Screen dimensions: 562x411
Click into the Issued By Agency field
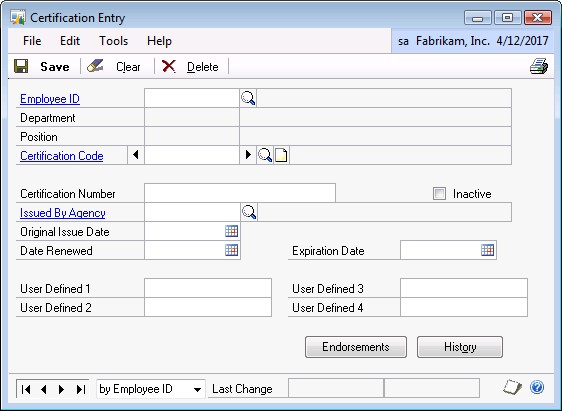192,212
